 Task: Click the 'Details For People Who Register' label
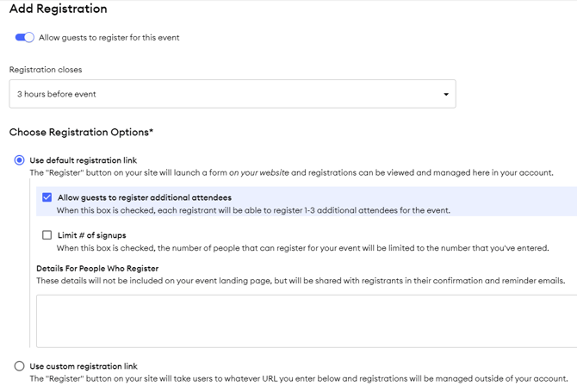[x=97, y=268]
